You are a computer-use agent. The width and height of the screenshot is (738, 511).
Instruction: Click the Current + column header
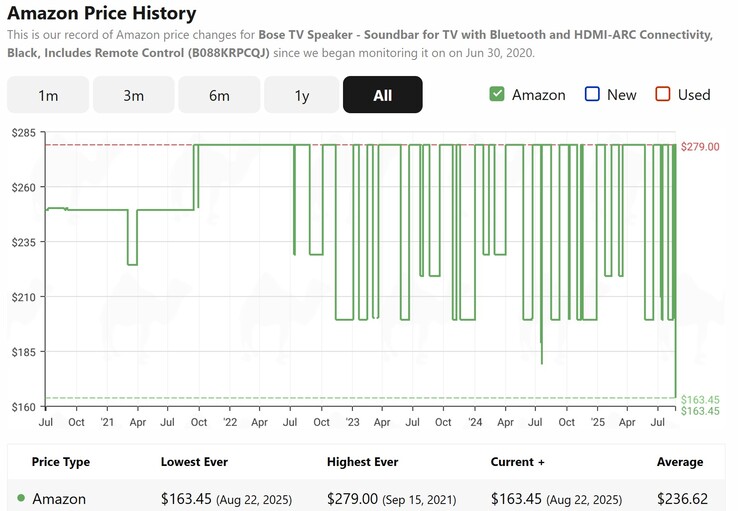(518, 462)
